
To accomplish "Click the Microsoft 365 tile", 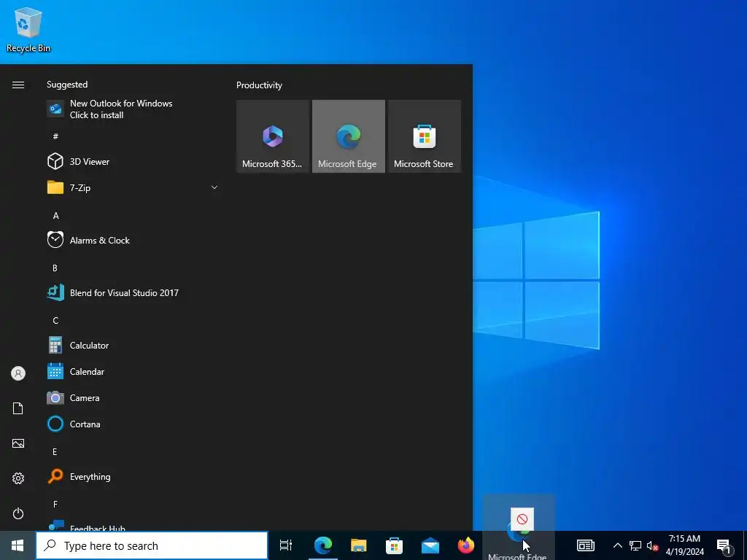I will click(273, 136).
